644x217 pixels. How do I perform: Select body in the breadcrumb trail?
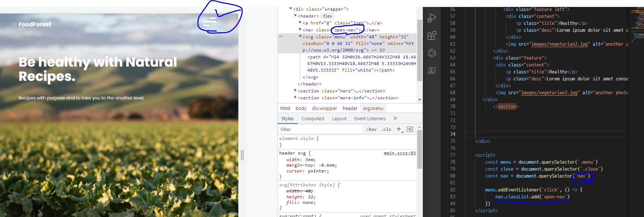coord(301,108)
